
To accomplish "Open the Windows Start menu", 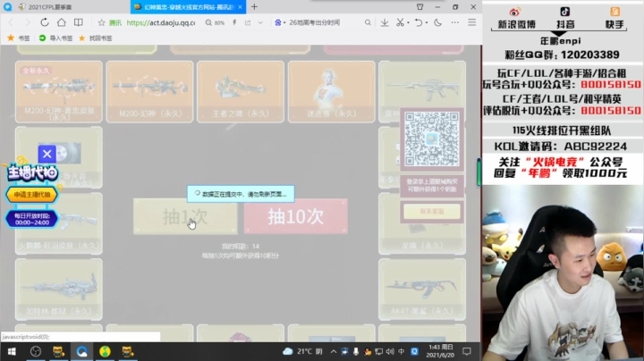I will click(12, 351).
